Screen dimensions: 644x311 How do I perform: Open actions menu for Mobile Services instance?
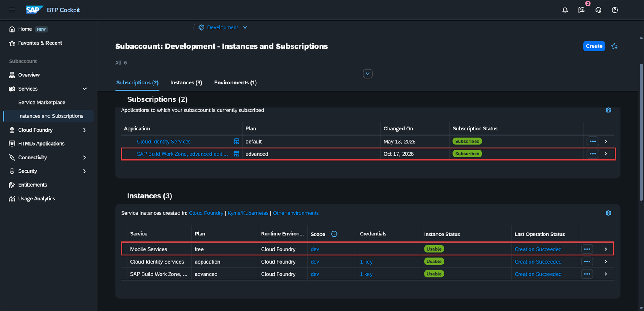click(x=587, y=249)
